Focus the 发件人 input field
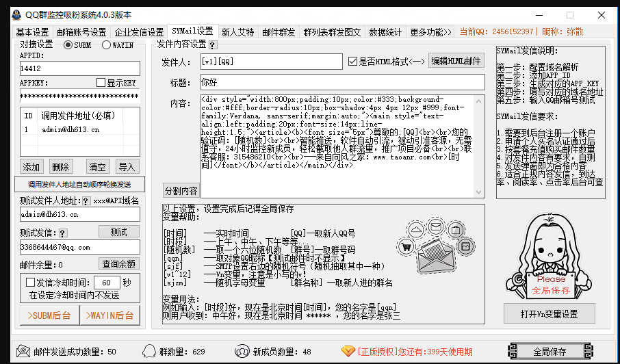Image resolution: width=620 pixels, height=364 pixels. [271, 62]
